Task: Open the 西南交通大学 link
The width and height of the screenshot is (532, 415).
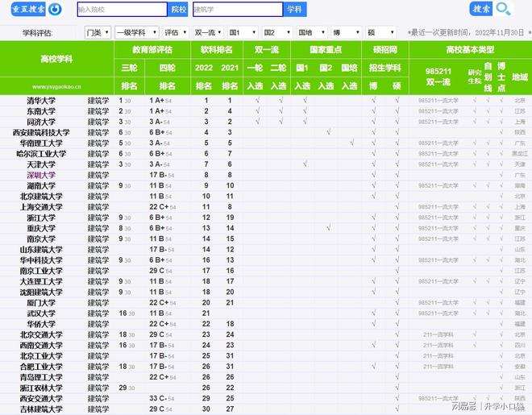Action: (x=41, y=346)
